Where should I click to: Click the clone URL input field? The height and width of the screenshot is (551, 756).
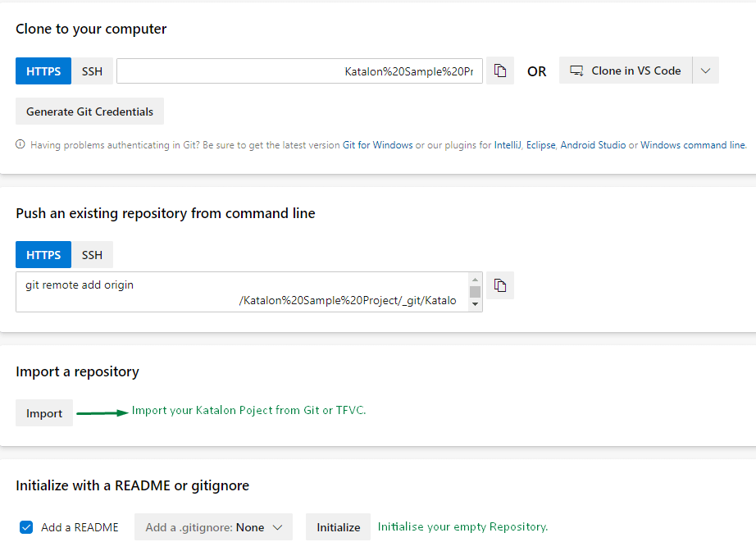point(299,71)
